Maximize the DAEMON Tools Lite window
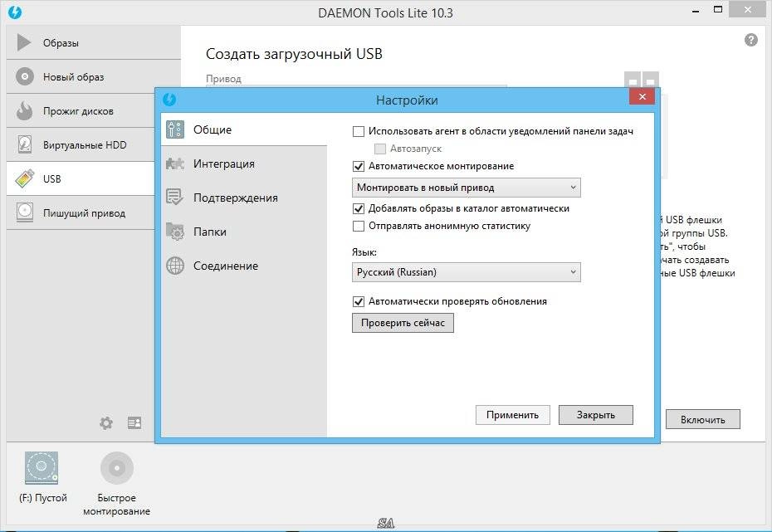 [718, 10]
